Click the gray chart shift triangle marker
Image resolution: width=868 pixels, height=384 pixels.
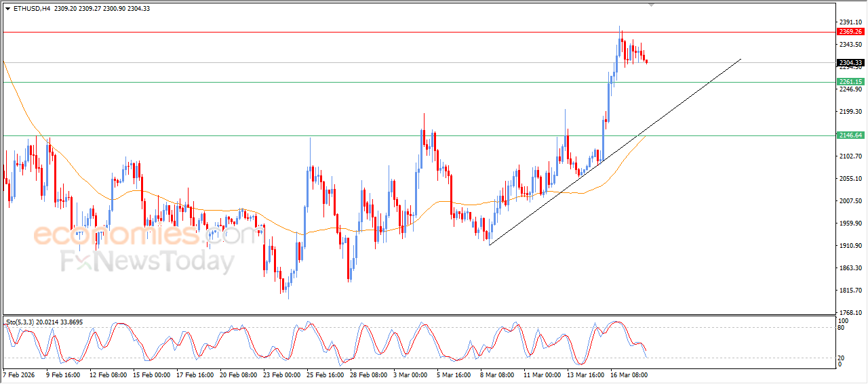click(652, 5)
